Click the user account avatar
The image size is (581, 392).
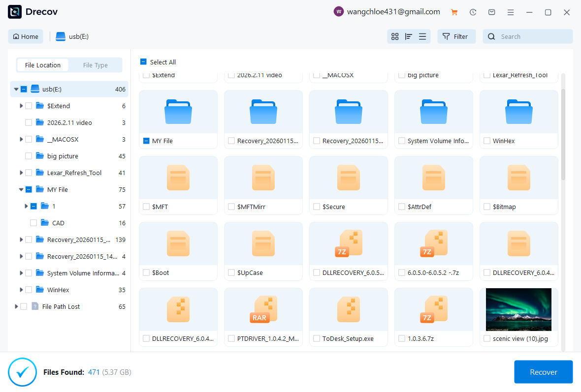pyautogui.click(x=338, y=12)
